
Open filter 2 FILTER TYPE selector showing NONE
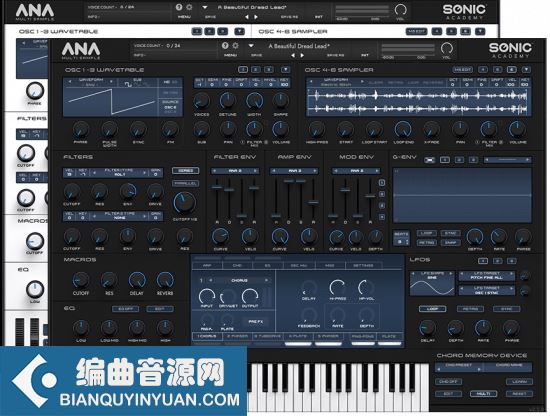(x=119, y=216)
